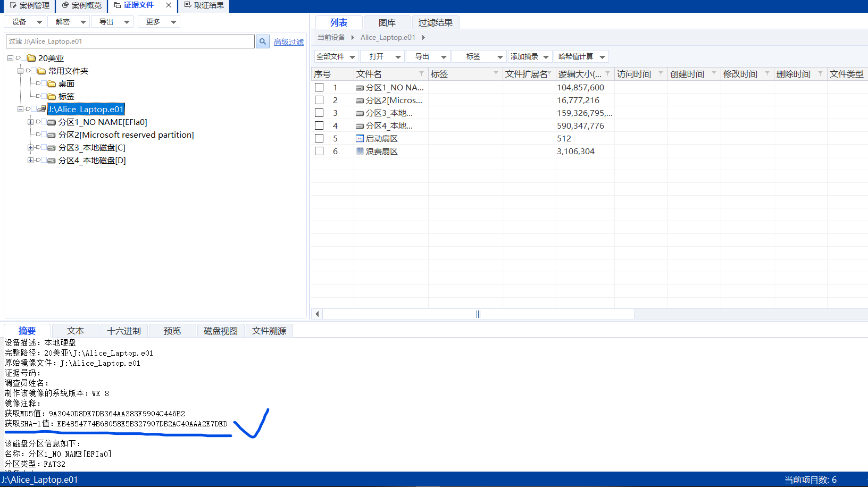Image resolution: width=868 pixels, height=487 pixels.
Task: Click the 打开 button above the file list
Action: click(382, 56)
